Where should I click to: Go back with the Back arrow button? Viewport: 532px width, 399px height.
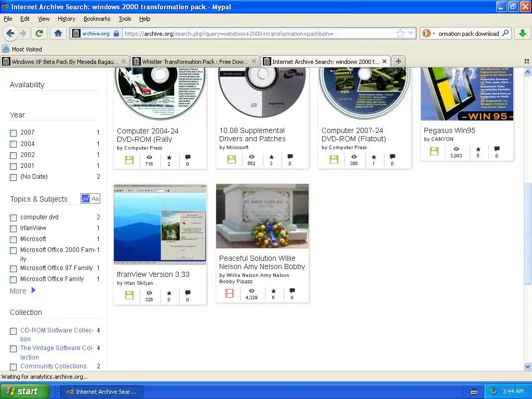(10, 33)
